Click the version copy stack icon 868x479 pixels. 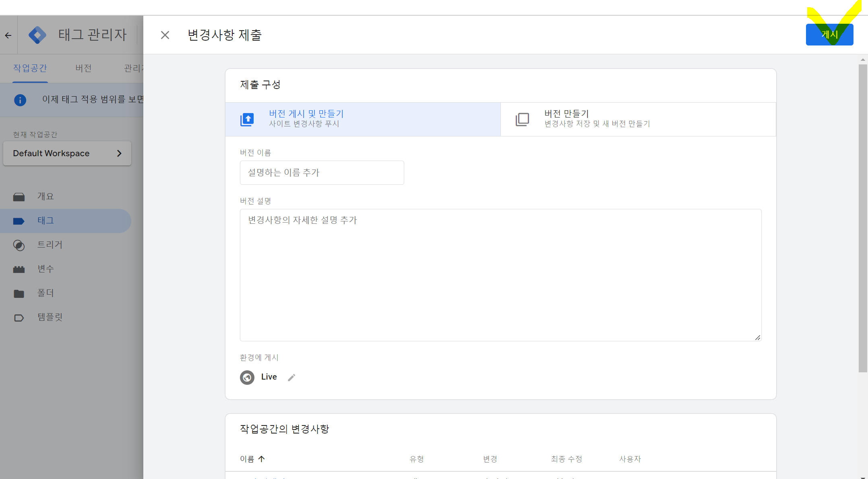point(522,119)
